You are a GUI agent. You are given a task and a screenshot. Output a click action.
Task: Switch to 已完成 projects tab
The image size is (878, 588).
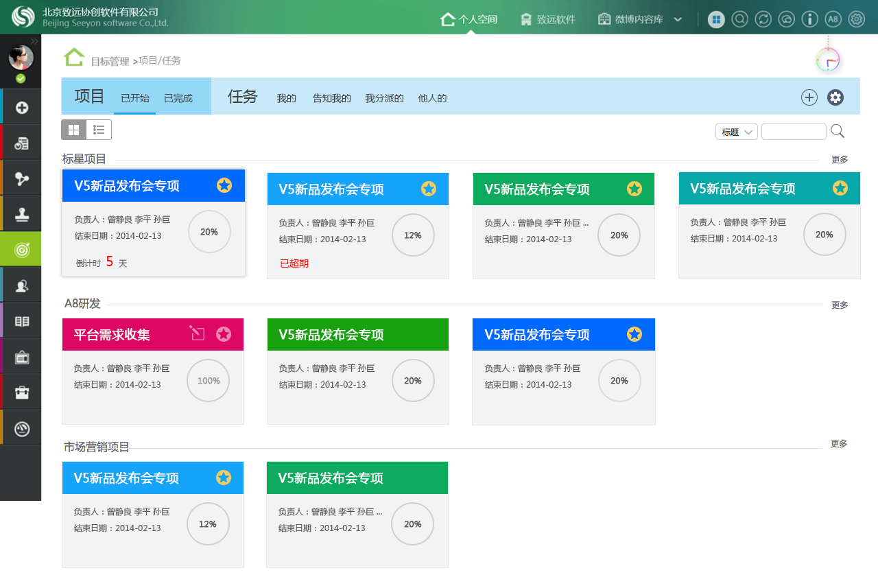[x=178, y=98]
